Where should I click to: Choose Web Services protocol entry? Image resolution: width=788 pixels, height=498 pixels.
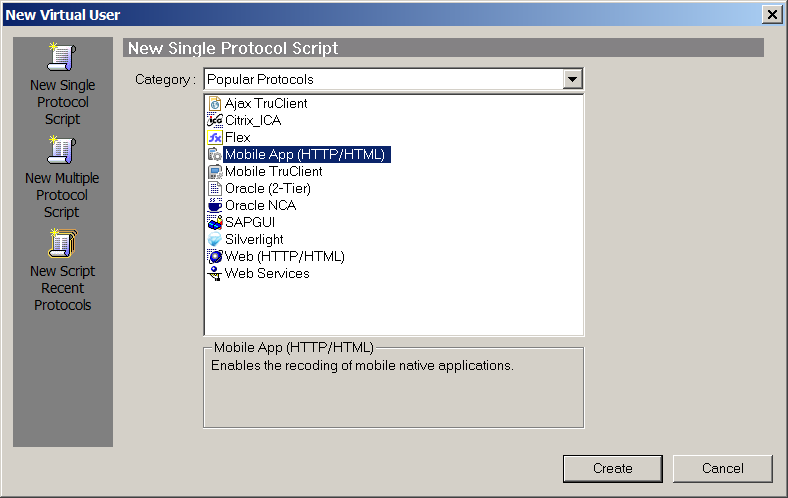(267, 274)
